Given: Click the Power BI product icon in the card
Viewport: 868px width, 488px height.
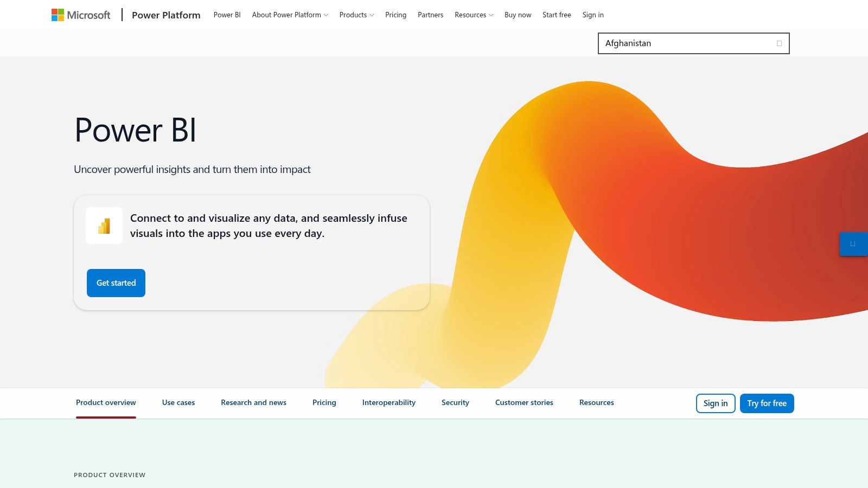Looking at the screenshot, I should pos(104,225).
